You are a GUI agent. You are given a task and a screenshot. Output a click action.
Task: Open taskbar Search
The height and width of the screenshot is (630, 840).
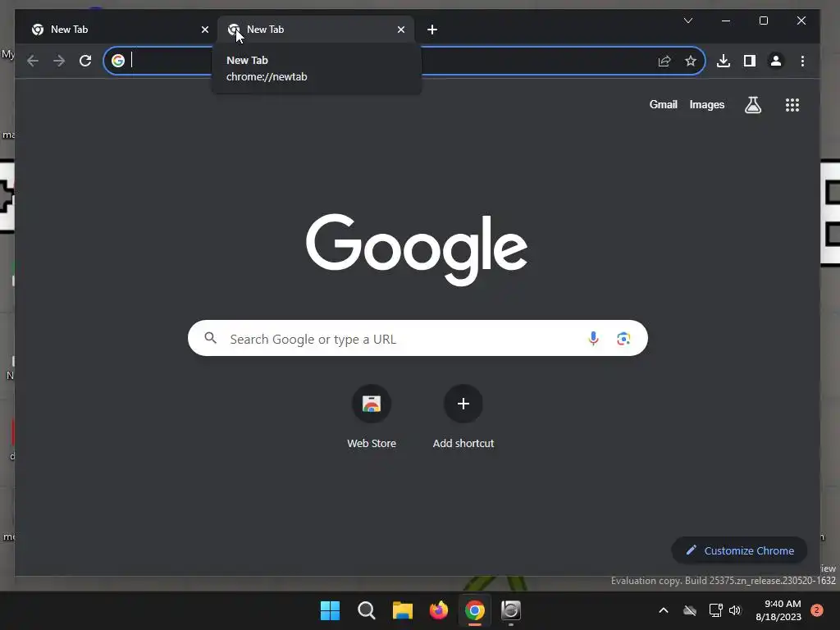point(367,610)
